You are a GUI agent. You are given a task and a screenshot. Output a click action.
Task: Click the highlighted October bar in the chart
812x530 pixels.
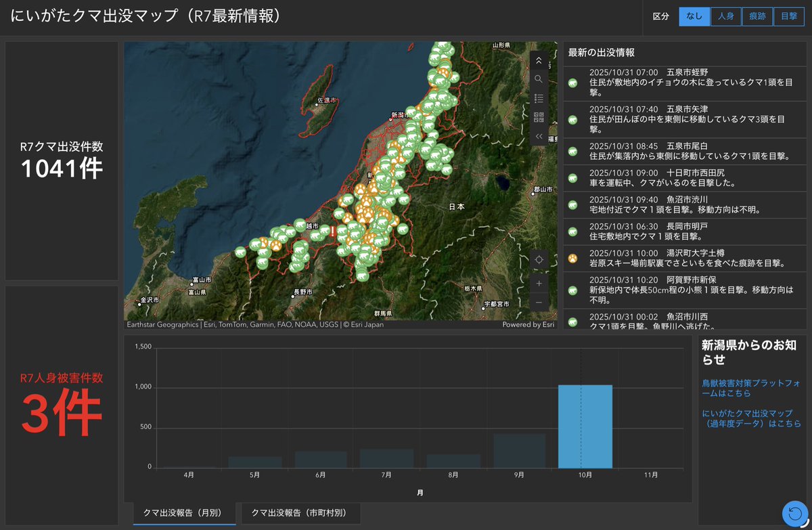click(585, 426)
